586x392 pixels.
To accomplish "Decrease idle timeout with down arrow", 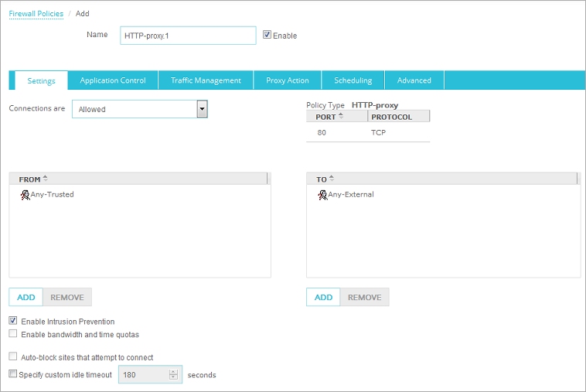I will pyautogui.click(x=173, y=379).
